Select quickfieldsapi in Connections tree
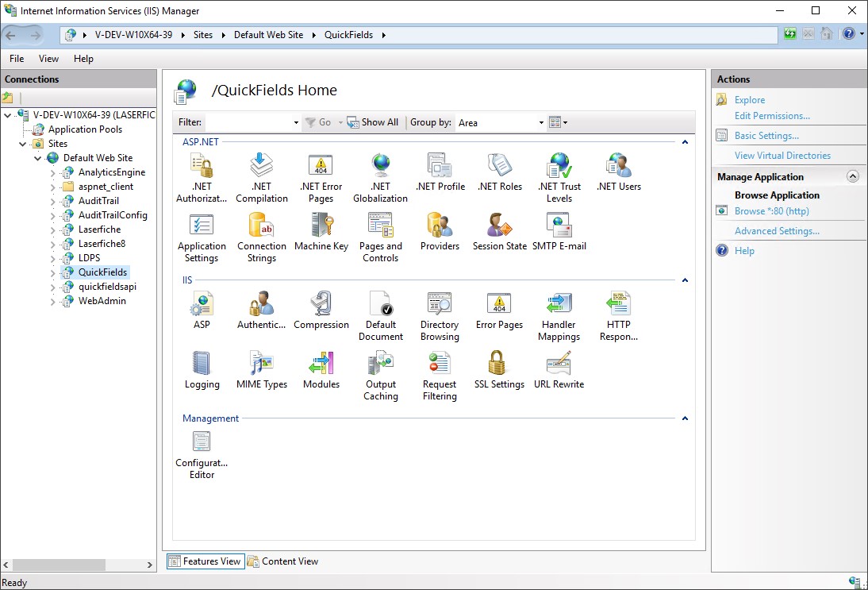This screenshot has height=590, width=868. click(107, 287)
